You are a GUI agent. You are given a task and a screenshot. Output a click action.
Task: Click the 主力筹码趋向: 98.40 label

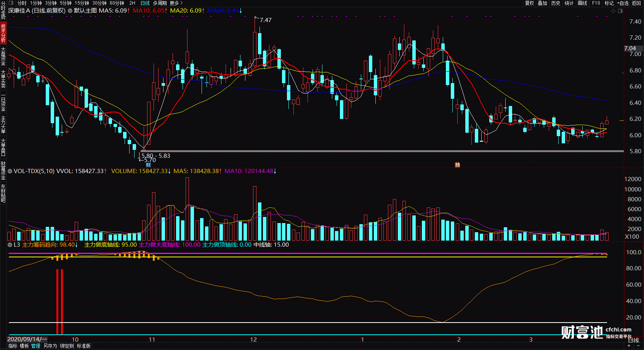50,245
